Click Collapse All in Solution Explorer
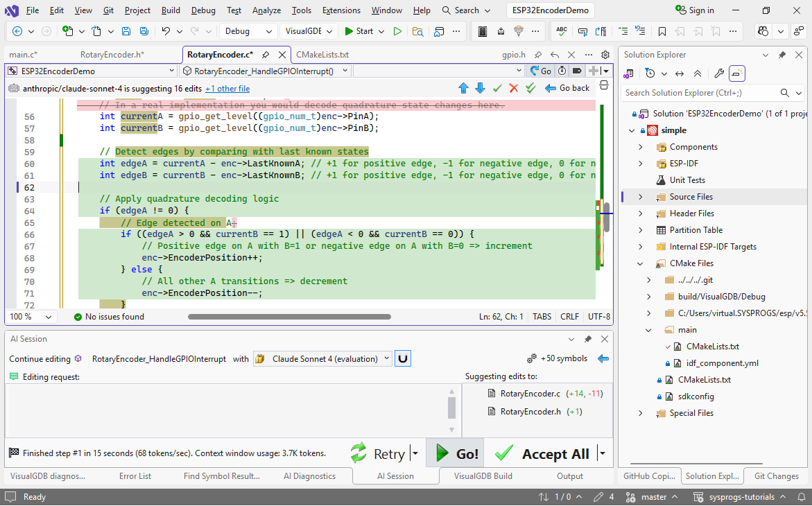The height and width of the screenshot is (506, 812). (698, 73)
